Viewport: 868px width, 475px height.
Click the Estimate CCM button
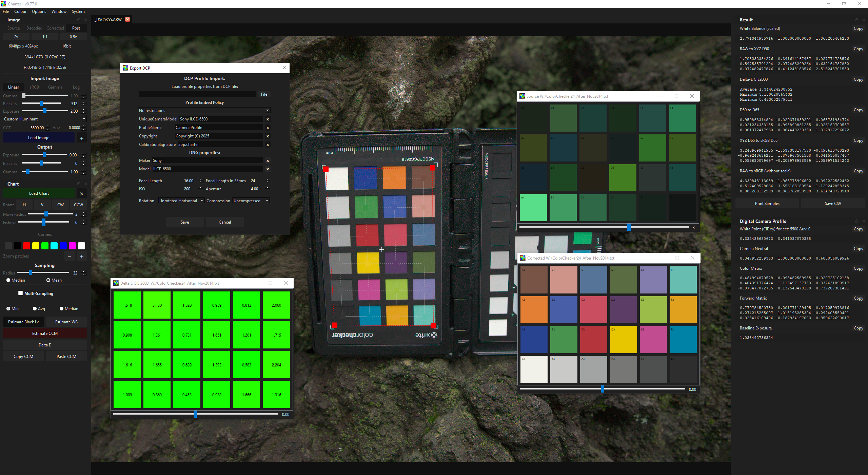pos(45,334)
